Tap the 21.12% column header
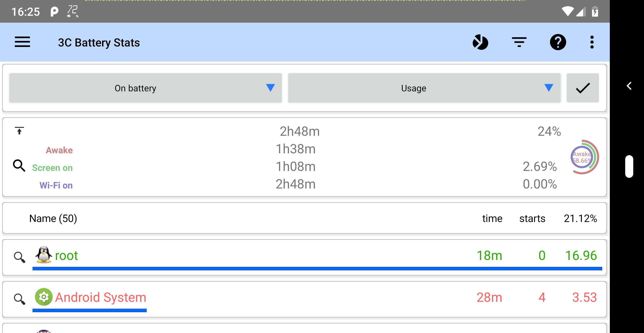The image size is (644, 333). click(x=580, y=218)
